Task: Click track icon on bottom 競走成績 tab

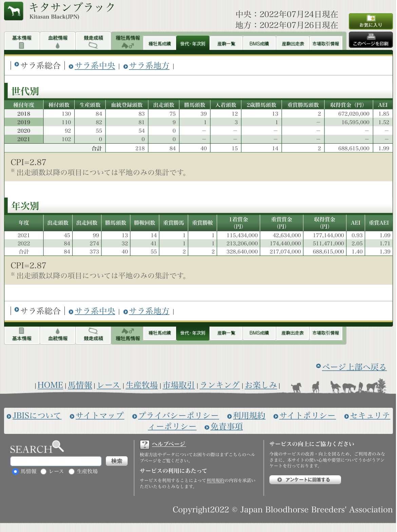Action: click(x=93, y=331)
